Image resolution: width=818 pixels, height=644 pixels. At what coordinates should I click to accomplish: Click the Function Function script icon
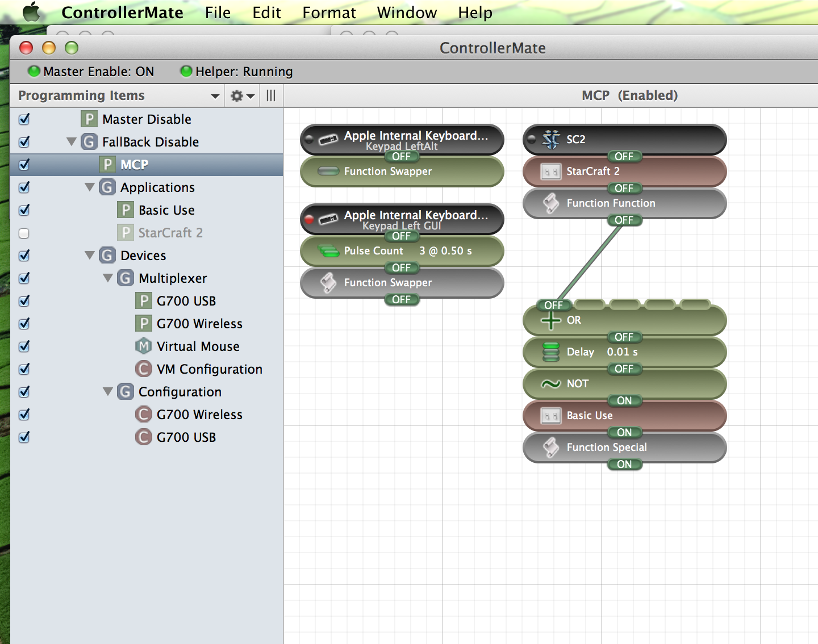pos(550,203)
